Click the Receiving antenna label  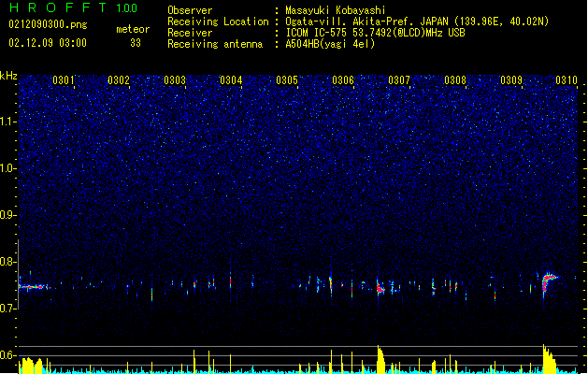tap(215, 44)
